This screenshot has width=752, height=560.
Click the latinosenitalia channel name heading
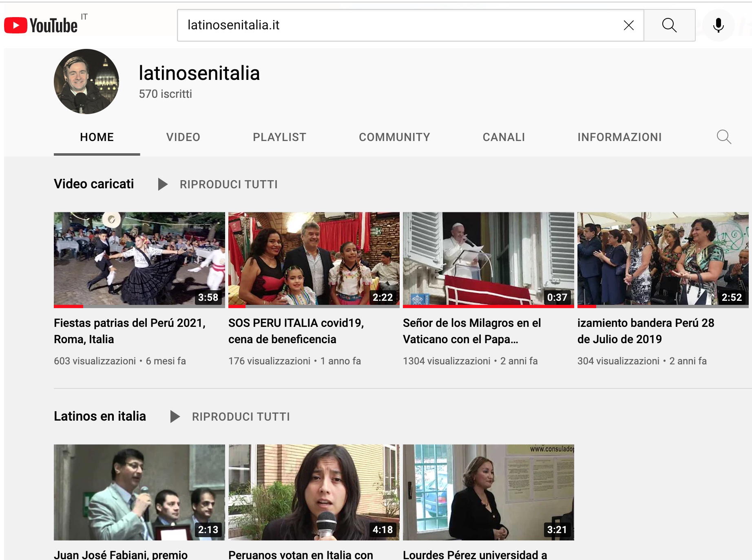click(x=199, y=73)
